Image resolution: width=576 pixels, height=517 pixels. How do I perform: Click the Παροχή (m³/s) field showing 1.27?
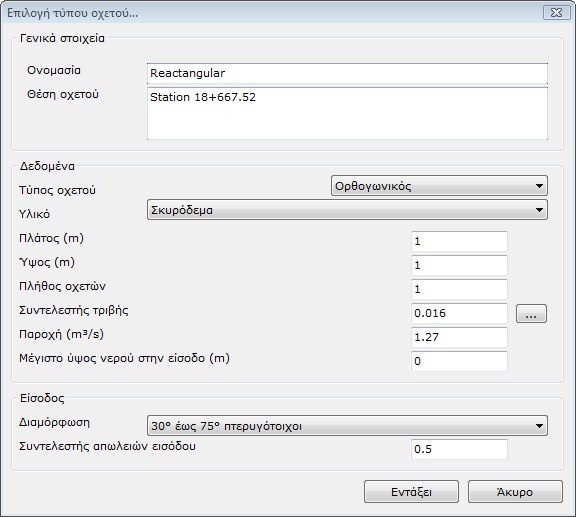click(459, 337)
